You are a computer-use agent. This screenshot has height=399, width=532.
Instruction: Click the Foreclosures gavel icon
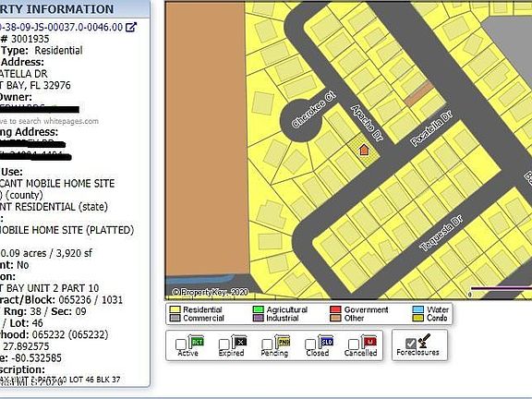pyautogui.click(x=424, y=341)
